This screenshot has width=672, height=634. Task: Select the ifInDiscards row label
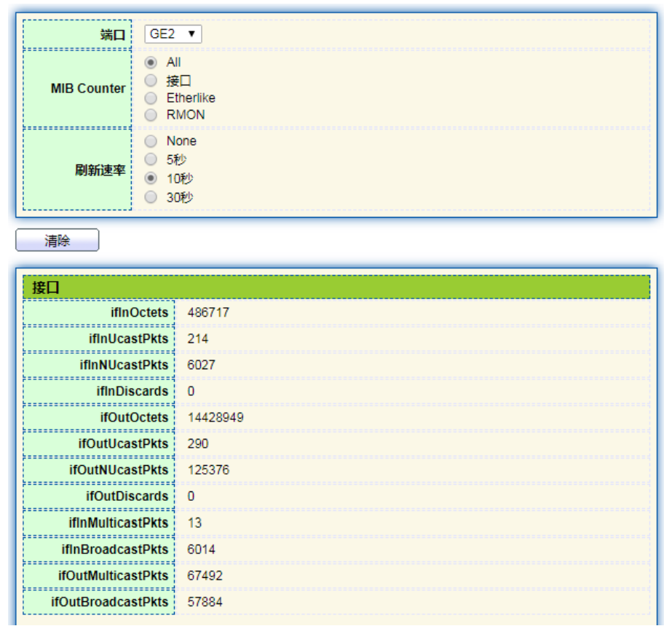tap(132, 392)
